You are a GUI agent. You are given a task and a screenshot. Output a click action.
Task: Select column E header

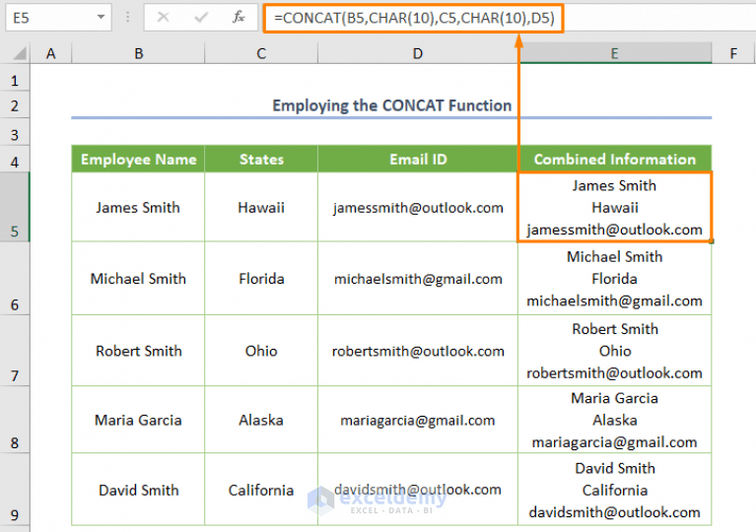tap(615, 53)
